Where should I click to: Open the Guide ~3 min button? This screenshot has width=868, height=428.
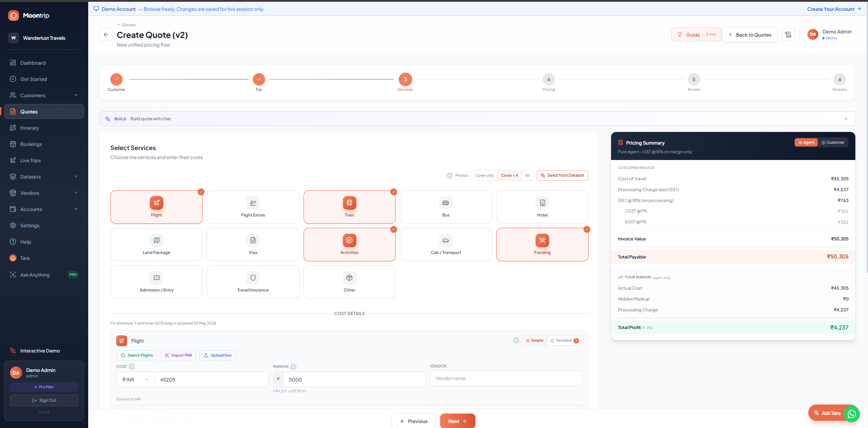tap(696, 35)
